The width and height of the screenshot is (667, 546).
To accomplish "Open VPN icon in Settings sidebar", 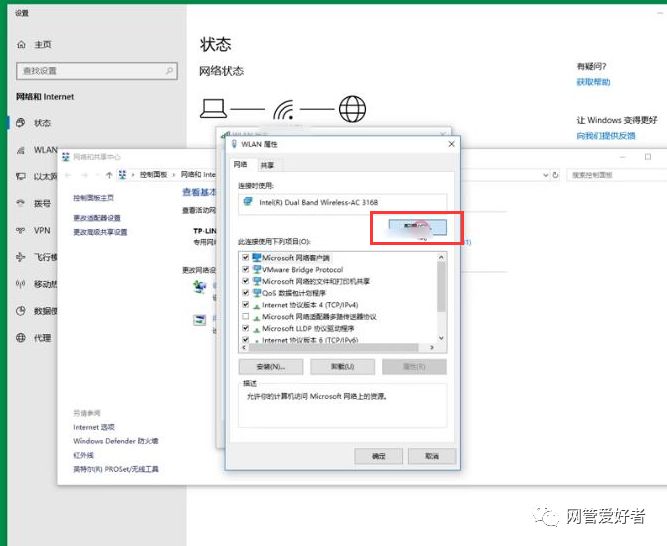I will 20,230.
